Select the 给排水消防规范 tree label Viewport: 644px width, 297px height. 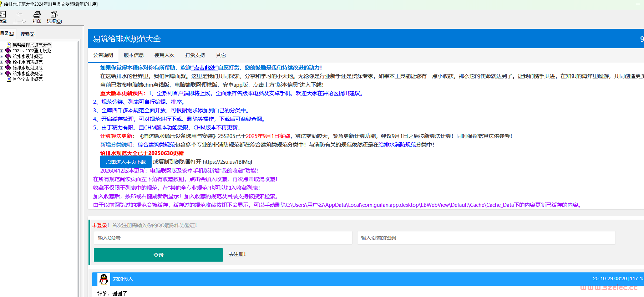click(28, 62)
